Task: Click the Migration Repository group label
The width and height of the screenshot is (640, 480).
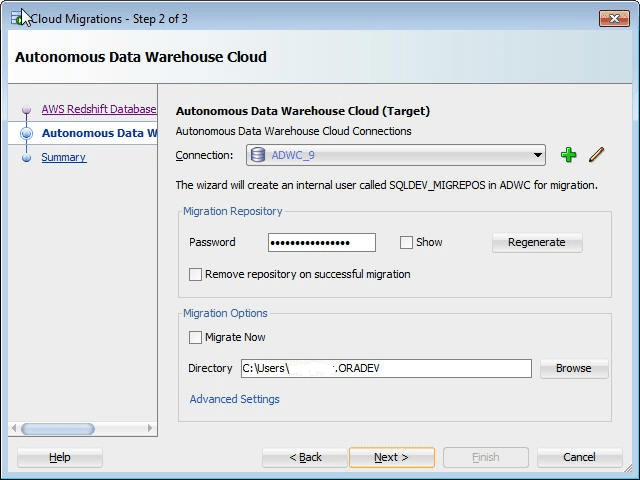Action: [233, 211]
